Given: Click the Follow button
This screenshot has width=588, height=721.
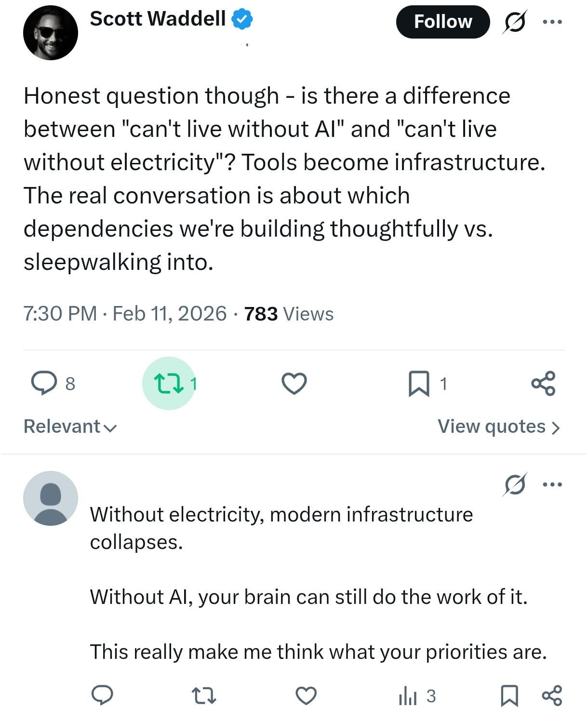Looking at the screenshot, I should [x=442, y=22].
